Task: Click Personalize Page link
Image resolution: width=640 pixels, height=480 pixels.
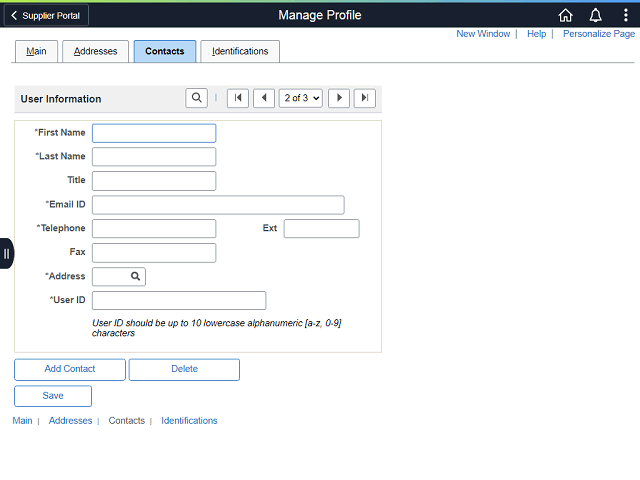Action: coord(599,34)
